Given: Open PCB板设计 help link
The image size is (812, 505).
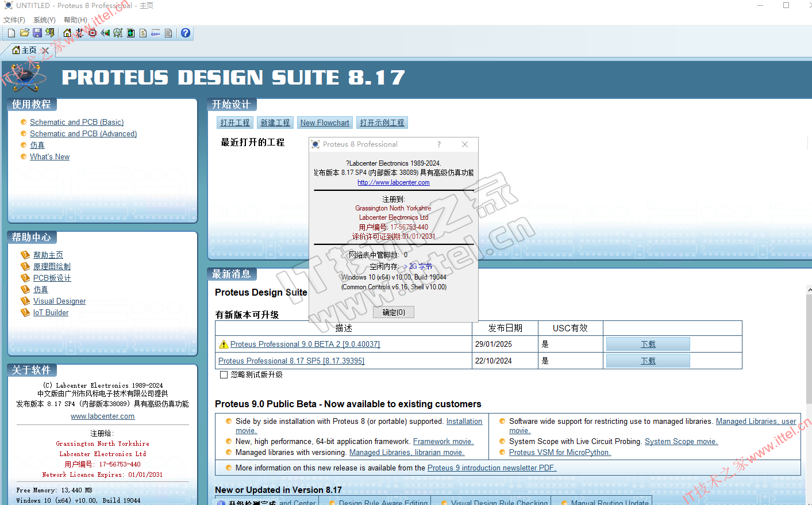Looking at the screenshot, I should (52, 278).
